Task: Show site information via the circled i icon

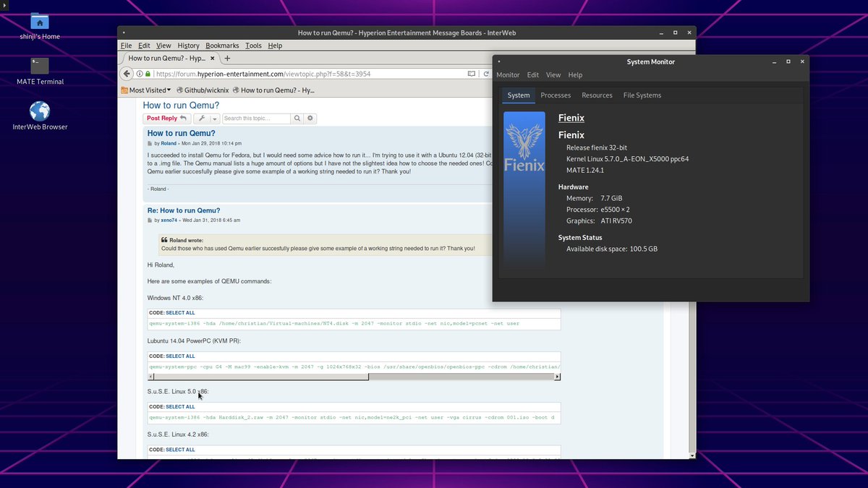Action: point(140,74)
